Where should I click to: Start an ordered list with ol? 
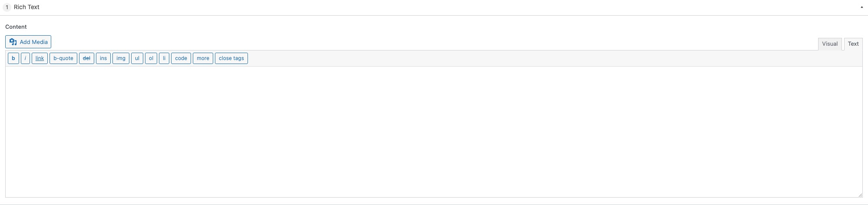(151, 58)
